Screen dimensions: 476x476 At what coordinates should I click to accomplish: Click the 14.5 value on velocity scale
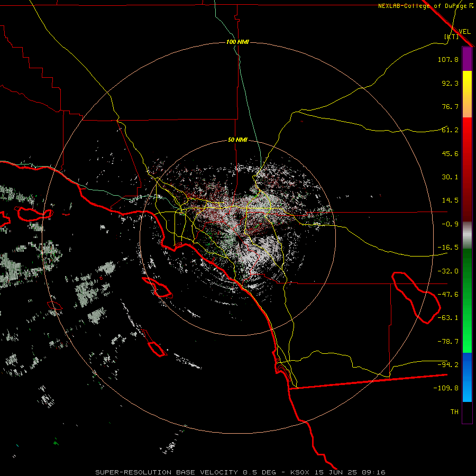450,200
